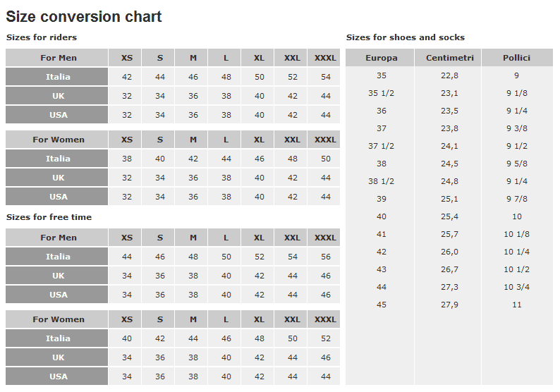The height and width of the screenshot is (392, 560).
Task: Click the Size conversion chart heading
Action: click(x=83, y=16)
